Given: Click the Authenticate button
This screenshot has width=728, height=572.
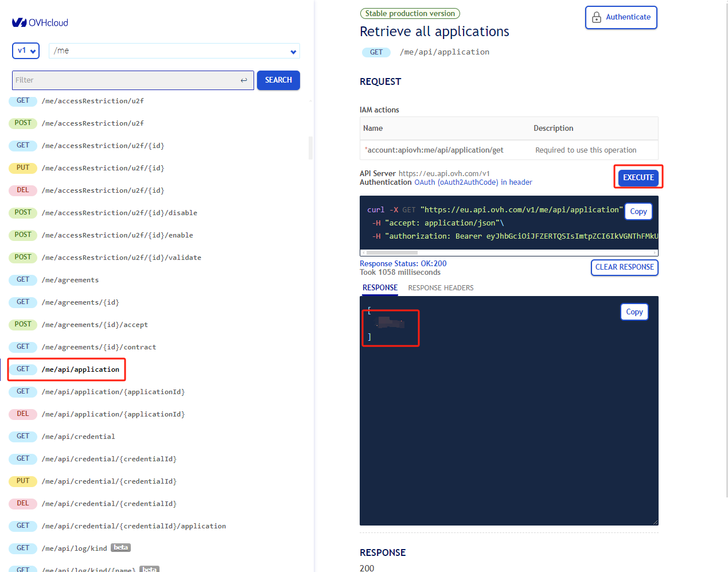Looking at the screenshot, I should pos(621,17).
